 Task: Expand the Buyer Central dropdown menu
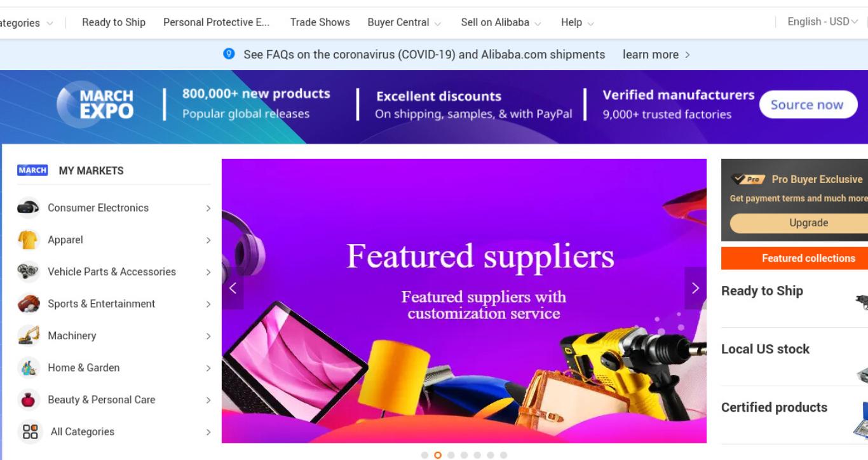click(x=404, y=22)
